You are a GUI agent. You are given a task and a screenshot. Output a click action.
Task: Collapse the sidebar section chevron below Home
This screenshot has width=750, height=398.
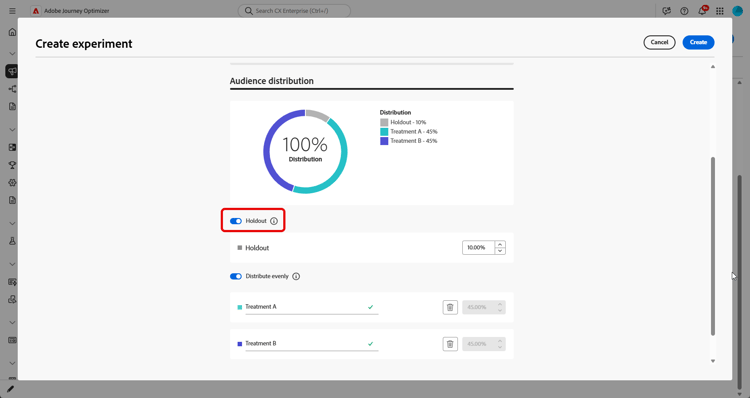pyautogui.click(x=12, y=54)
